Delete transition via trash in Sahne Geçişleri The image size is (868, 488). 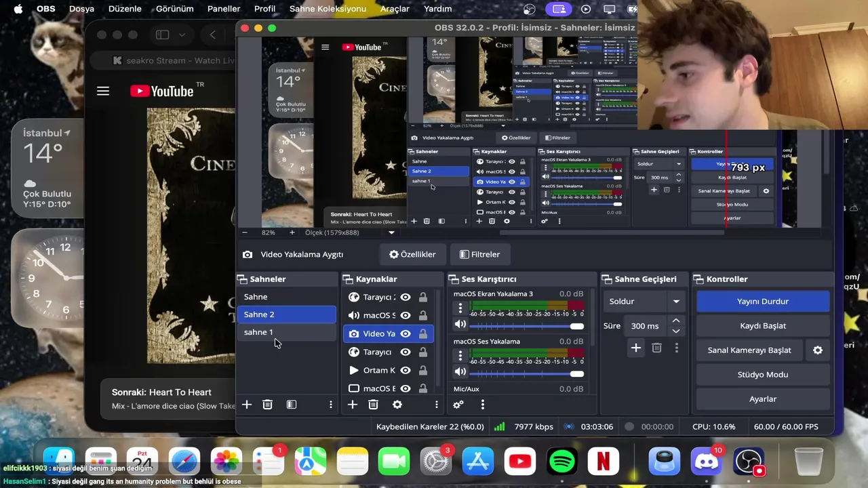point(656,348)
